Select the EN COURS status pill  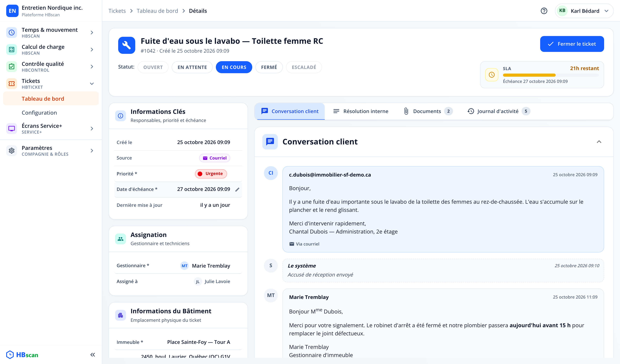click(234, 67)
